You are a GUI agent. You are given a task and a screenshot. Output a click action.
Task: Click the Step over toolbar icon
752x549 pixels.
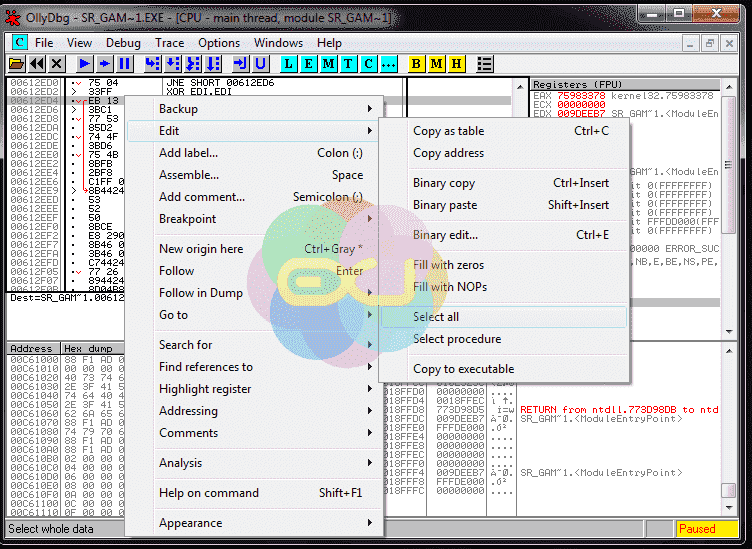tap(173, 63)
